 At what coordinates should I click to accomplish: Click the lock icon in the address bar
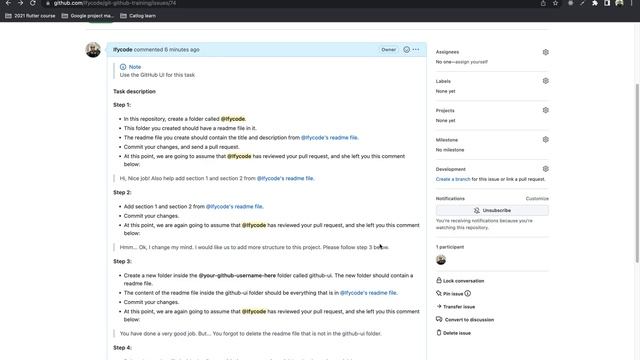click(48, 3)
